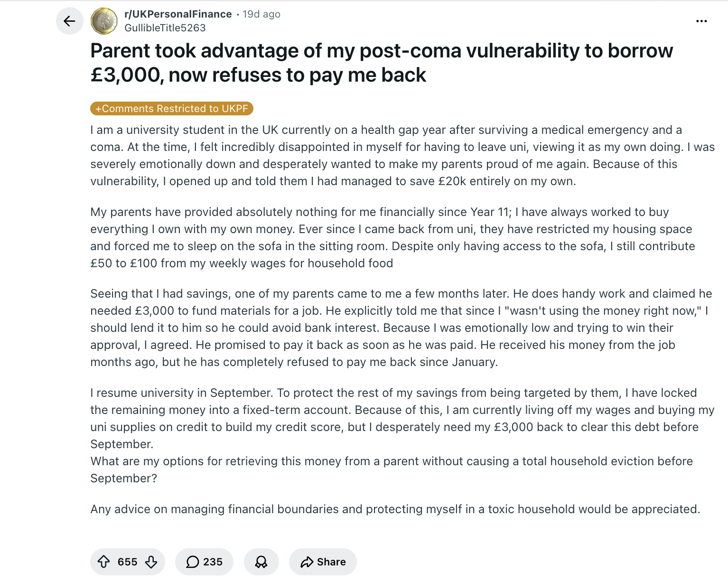Screen dimensions: 728x582
Task: Downvote the post
Action: 151,562
